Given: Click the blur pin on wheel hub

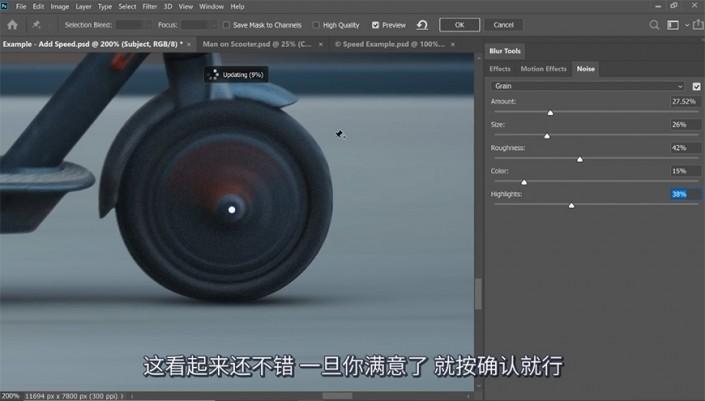Looking at the screenshot, I should point(232,209).
